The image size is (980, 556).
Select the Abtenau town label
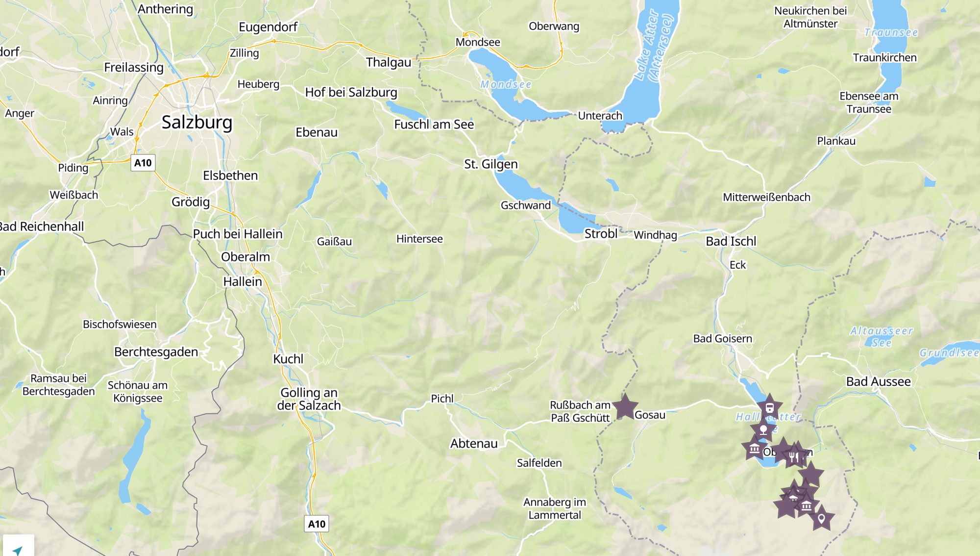pyautogui.click(x=474, y=444)
